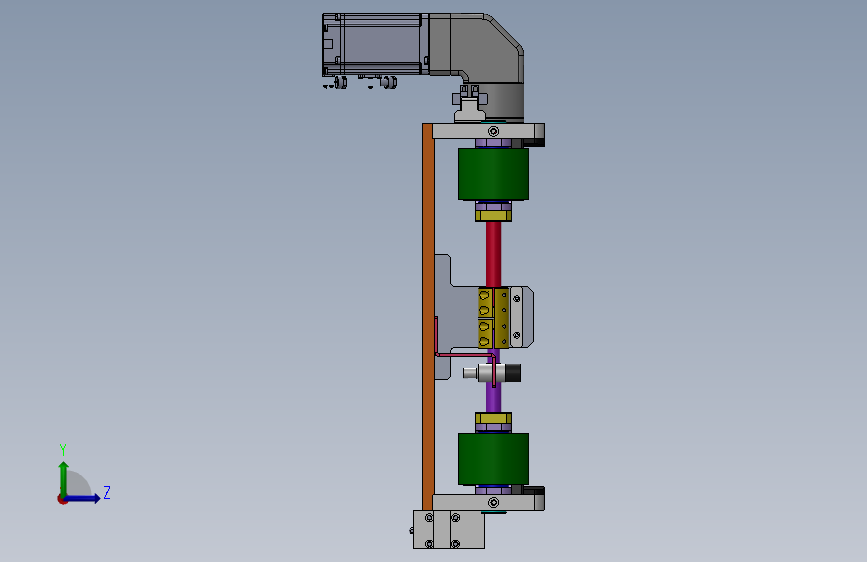This screenshot has width=867, height=562.
Task: Select the yellow collar below upper roller
Action: [493, 216]
